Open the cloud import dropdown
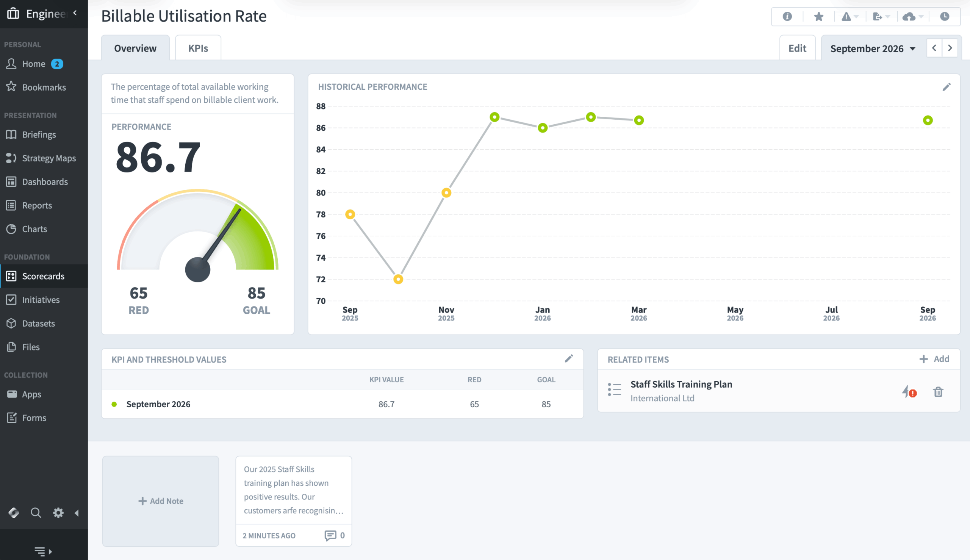 (x=912, y=17)
